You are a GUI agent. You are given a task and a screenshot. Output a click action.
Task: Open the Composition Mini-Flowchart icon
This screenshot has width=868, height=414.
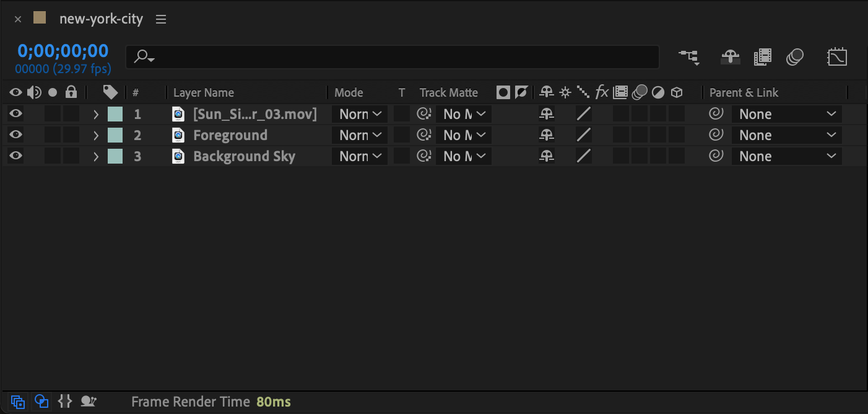tap(688, 57)
